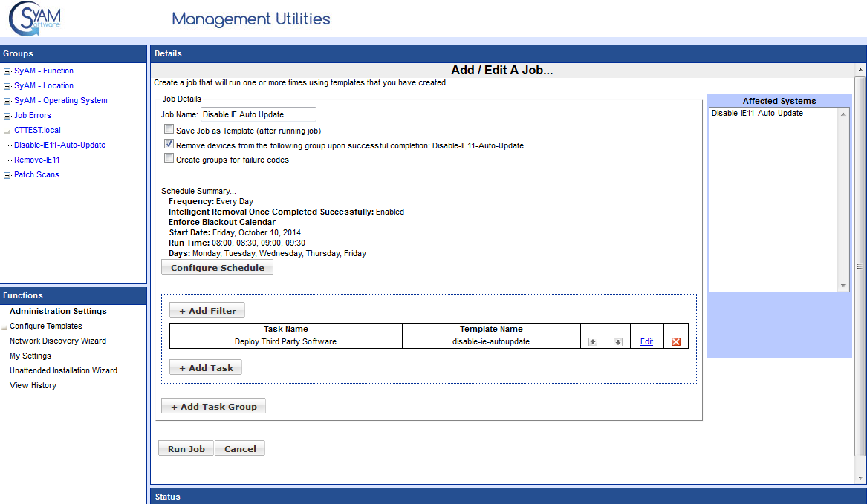Image resolution: width=867 pixels, height=504 pixels.
Task: Expand the SyAM - Function group
Action: click(x=7, y=71)
